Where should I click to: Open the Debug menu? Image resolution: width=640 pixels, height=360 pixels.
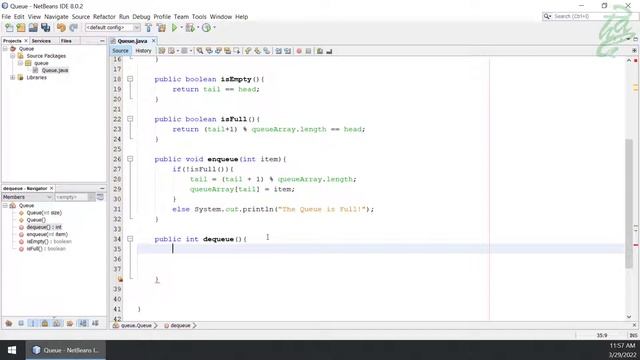point(141,17)
